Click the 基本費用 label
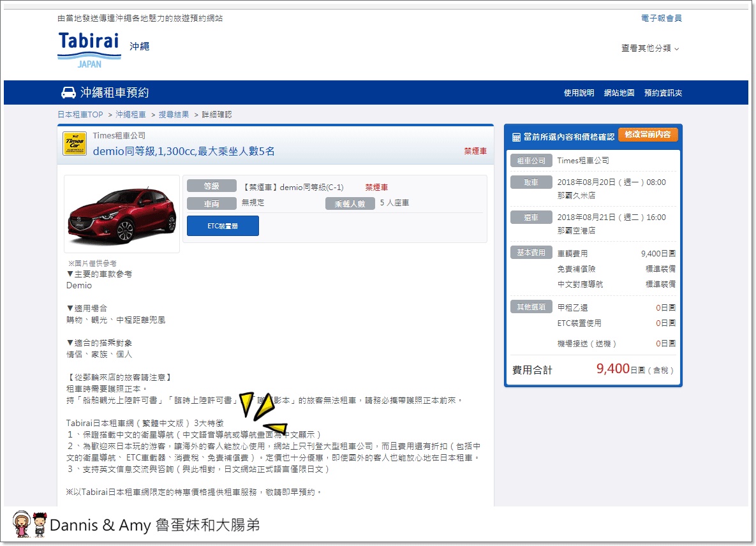Viewport: 756px width, 546px height. click(x=531, y=253)
